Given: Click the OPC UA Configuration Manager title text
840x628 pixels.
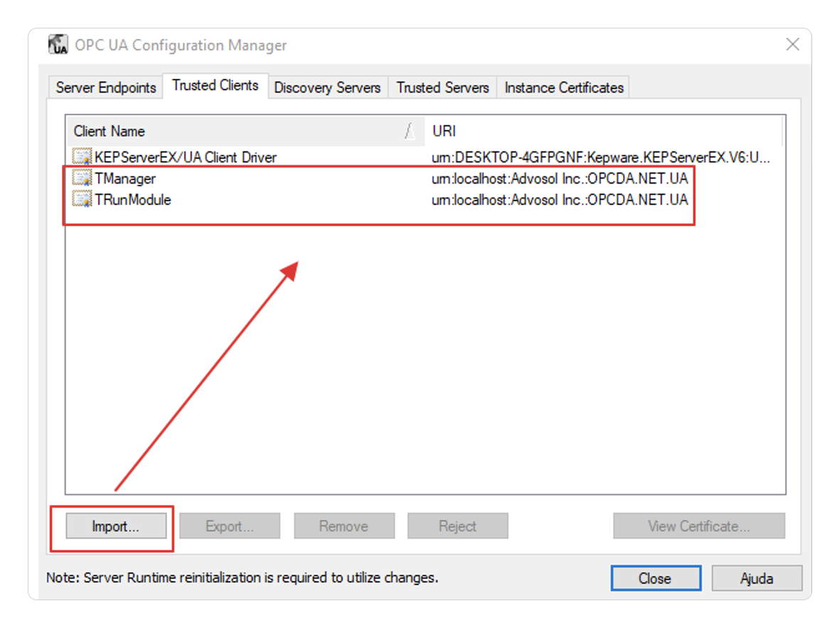Looking at the screenshot, I should 181,45.
